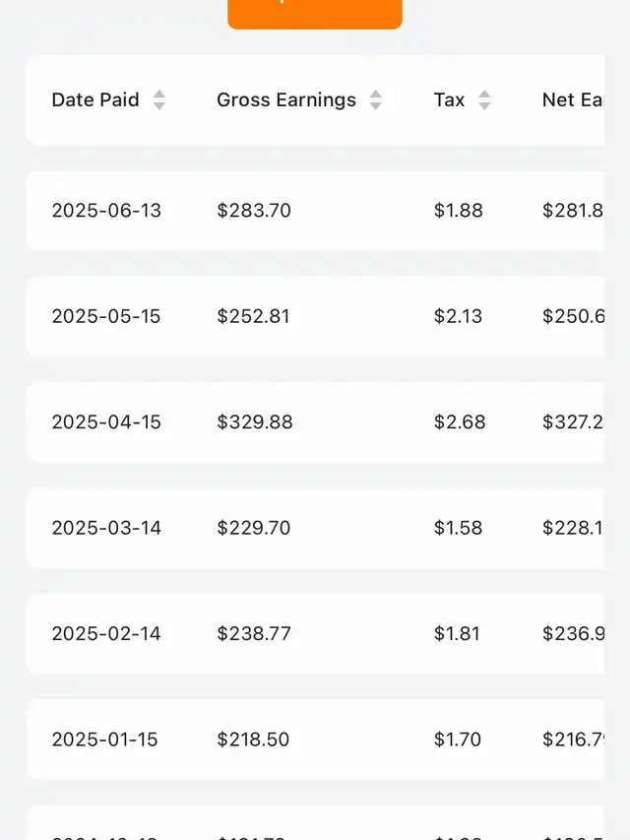This screenshot has height=840, width=630.
Task: Sort table by Tax column
Action: (484, 99)
